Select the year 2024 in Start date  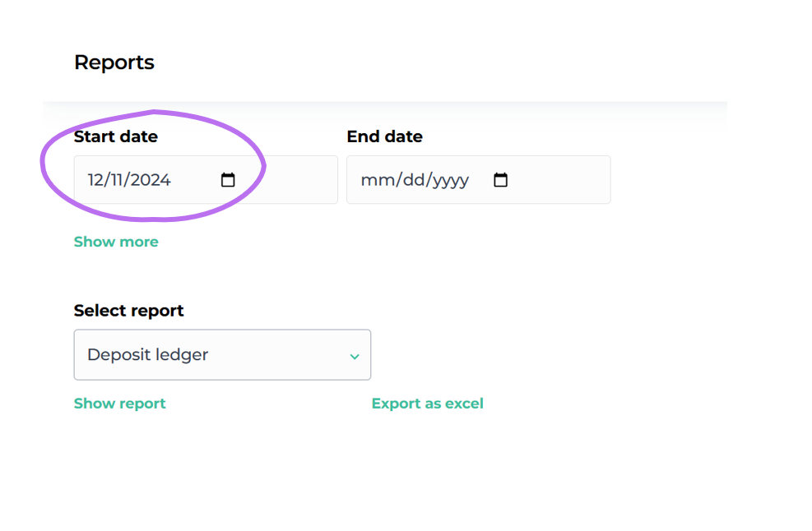click(x=151, y=180)
